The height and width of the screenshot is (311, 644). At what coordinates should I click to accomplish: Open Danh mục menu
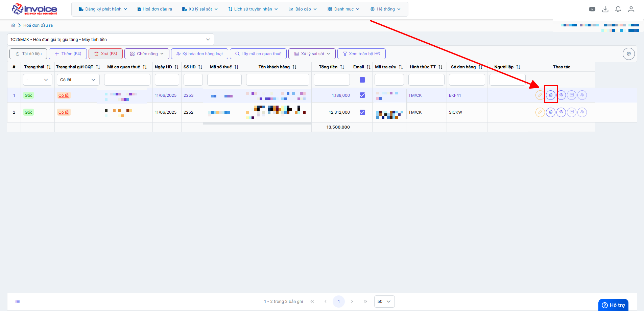343,9
